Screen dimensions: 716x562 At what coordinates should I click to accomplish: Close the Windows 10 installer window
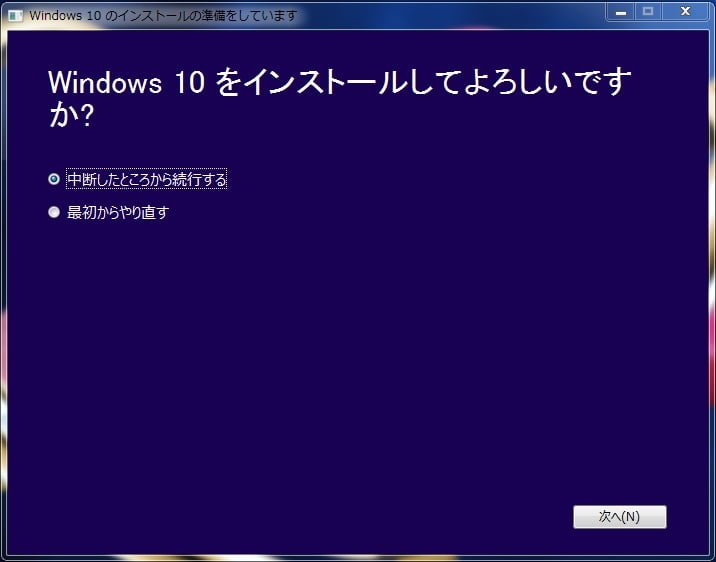pos(686,12)
